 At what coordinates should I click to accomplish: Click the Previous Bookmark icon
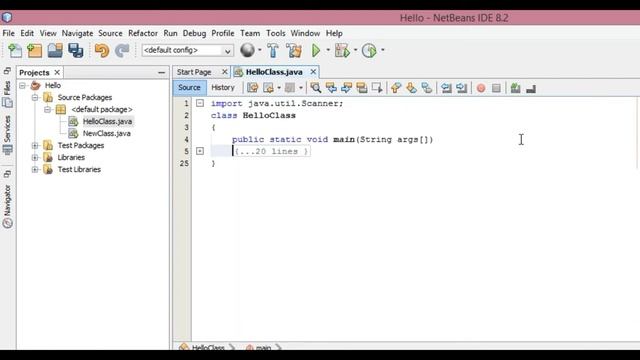click(x=396, y=88)
